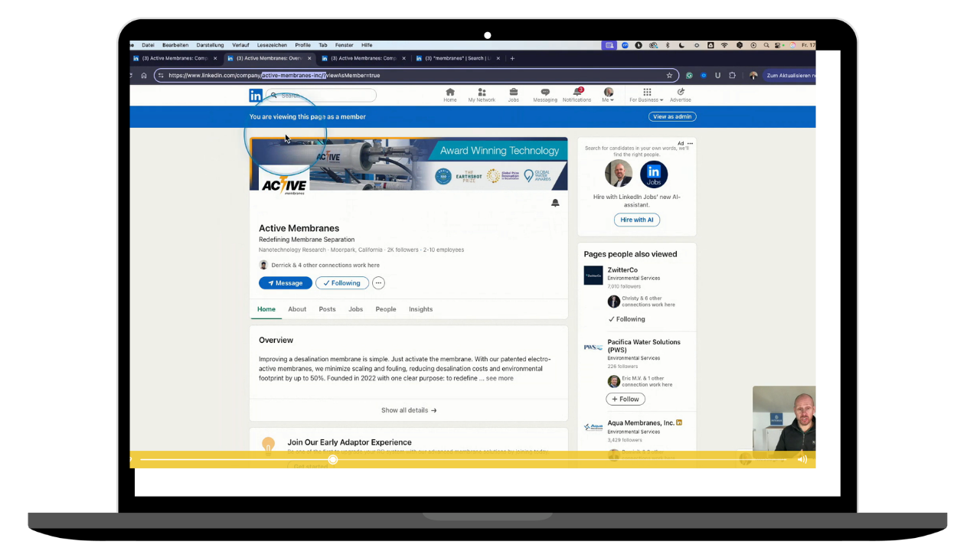The width and height of the screenshot is (980, 551).
Task: Toggle Following for ZwitterCo
Action: coord(627,319)
